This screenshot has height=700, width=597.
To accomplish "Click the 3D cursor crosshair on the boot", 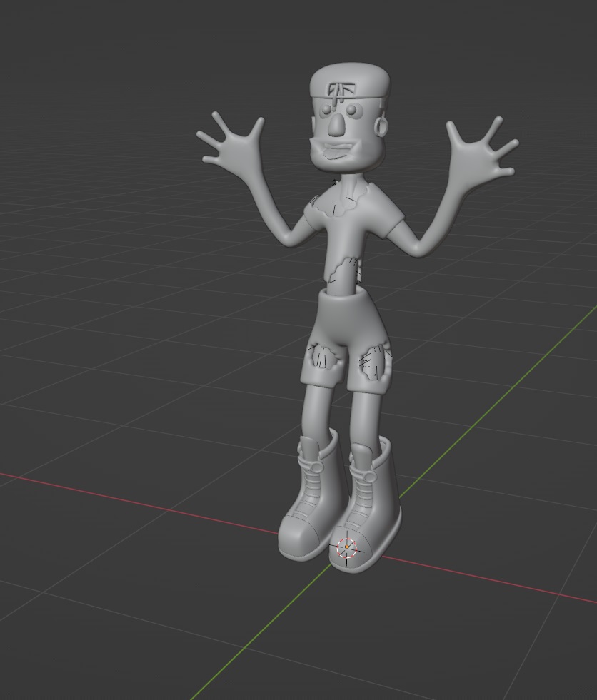I will 347,548.
